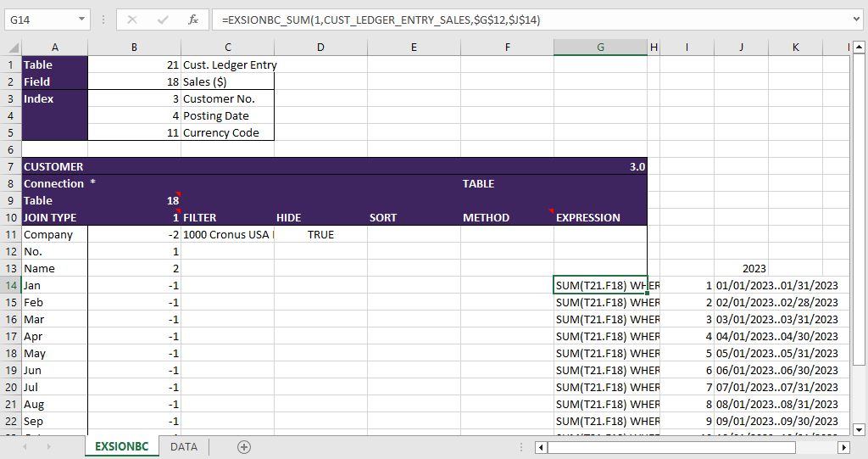Click the SORT header cell
Viewport: 868px width, 459px height.
coord(414,218)
